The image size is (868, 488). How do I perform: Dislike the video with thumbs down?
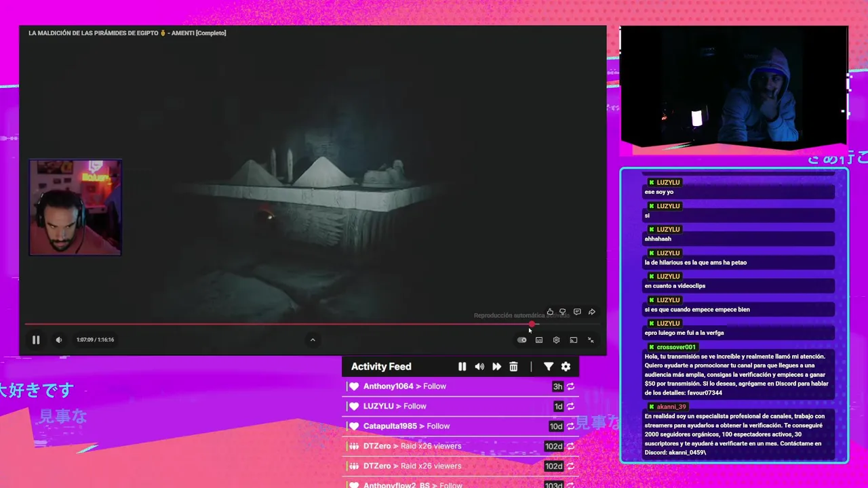click(563, 312)
